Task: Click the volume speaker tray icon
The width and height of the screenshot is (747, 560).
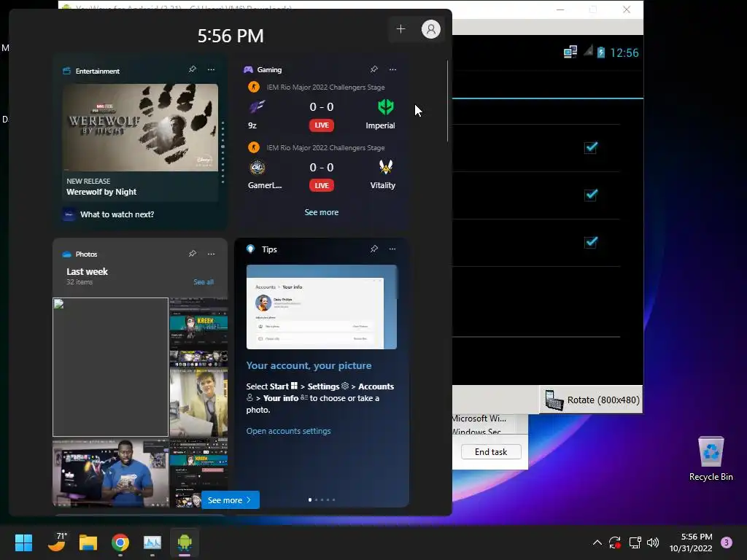Action: click(x=653, y=542)
